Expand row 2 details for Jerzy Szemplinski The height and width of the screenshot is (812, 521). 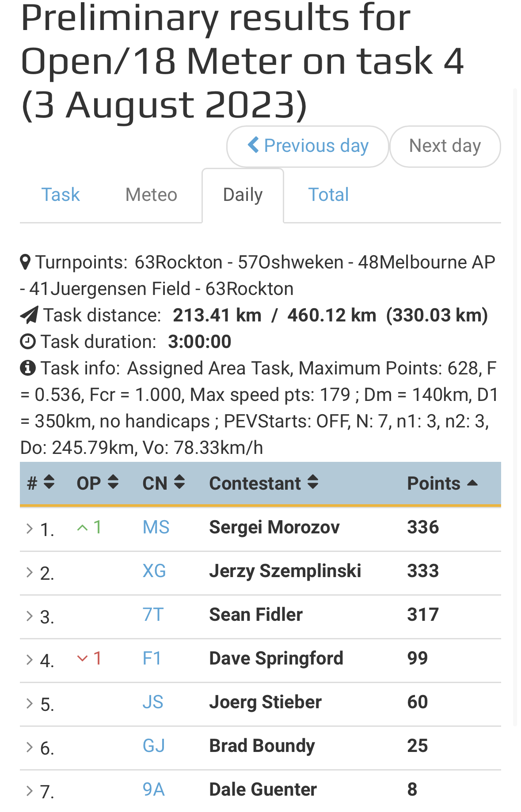(x=30, y=572)
